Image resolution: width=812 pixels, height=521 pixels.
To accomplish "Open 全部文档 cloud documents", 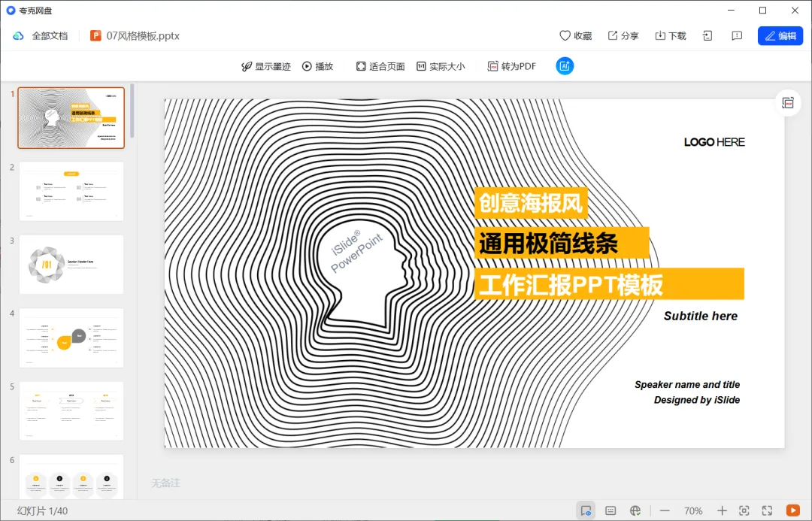I will (x=50, y=36).
